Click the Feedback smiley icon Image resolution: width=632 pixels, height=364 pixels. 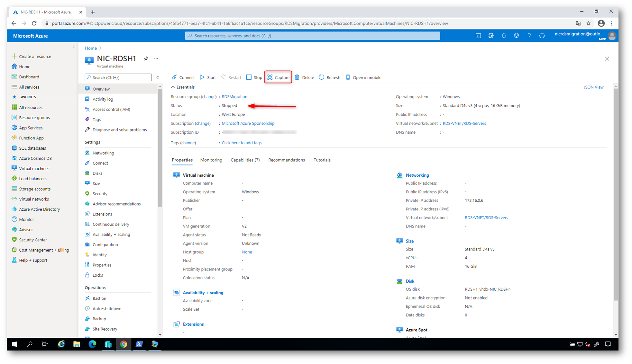point(542,36)
